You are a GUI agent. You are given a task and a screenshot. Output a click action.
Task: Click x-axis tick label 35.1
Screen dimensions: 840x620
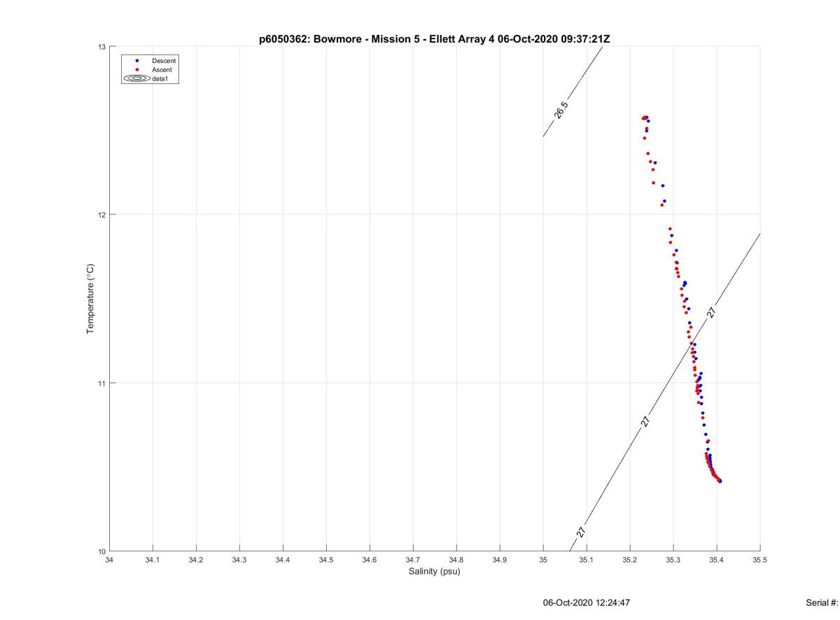587,560
